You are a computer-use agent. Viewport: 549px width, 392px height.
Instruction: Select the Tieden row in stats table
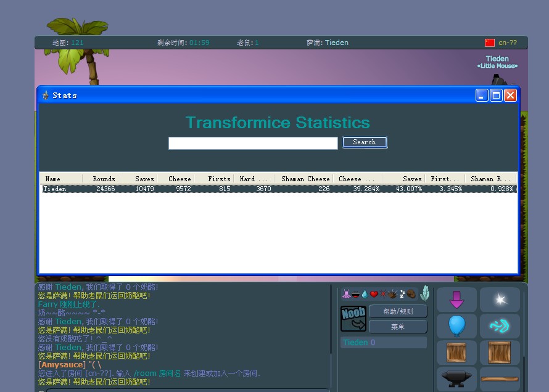click(278, 189)
